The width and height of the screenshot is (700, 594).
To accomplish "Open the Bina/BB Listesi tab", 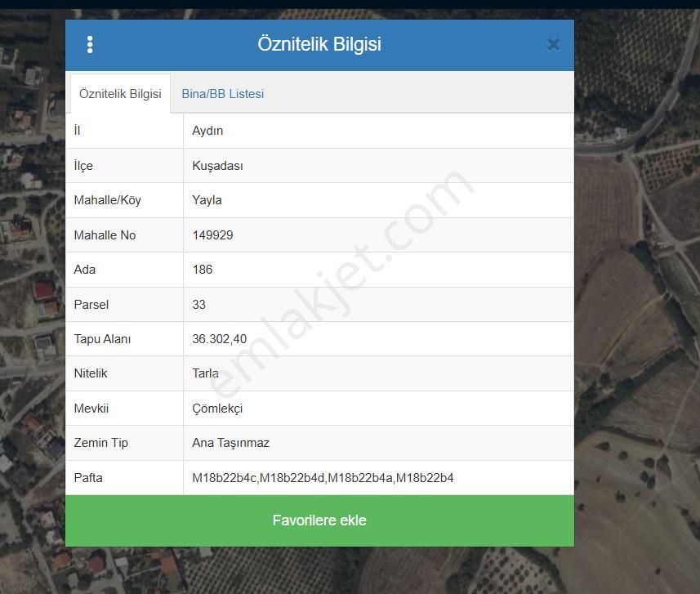I will (223, 94).
